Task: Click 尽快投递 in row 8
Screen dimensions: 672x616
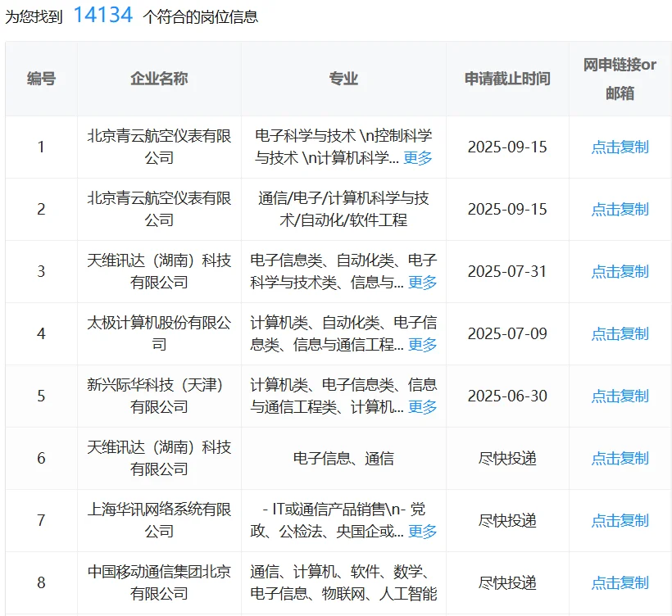Action: [x=507, y=582]
